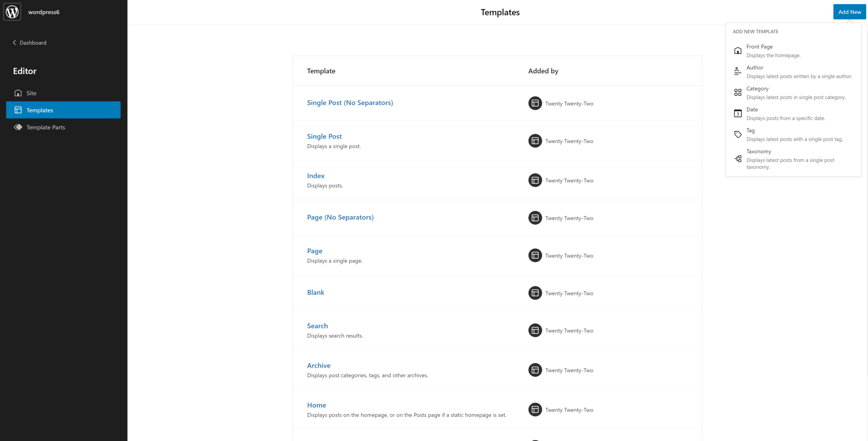Toggle the Add New dropdown button
This screenshot has width=868, height=441.
click(x=849, y=12)
